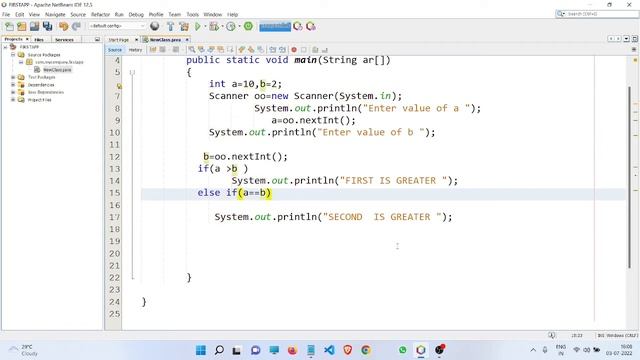The height and width of the screenshot is (360, 640).
Task: Click the notifications icon in status bar
Action: click(x=551, y=335)
